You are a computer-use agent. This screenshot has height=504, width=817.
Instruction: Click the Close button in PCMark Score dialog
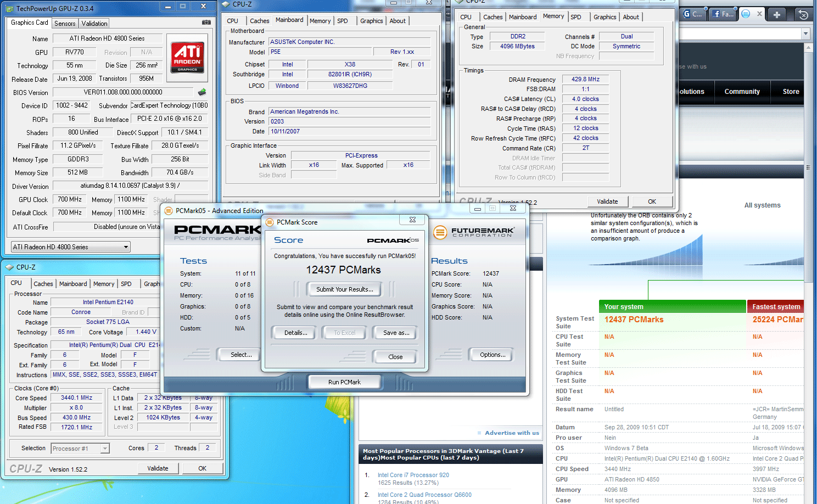click(395, 357)
